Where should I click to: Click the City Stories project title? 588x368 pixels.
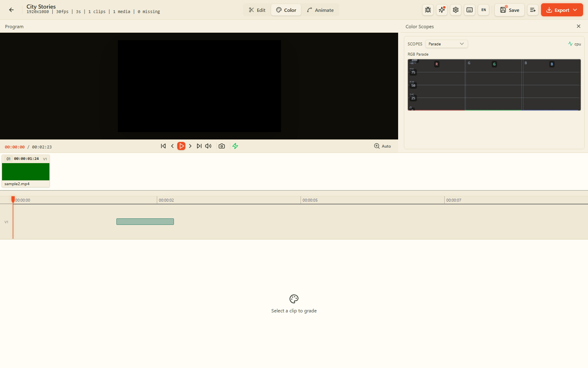tap(41, 7)
